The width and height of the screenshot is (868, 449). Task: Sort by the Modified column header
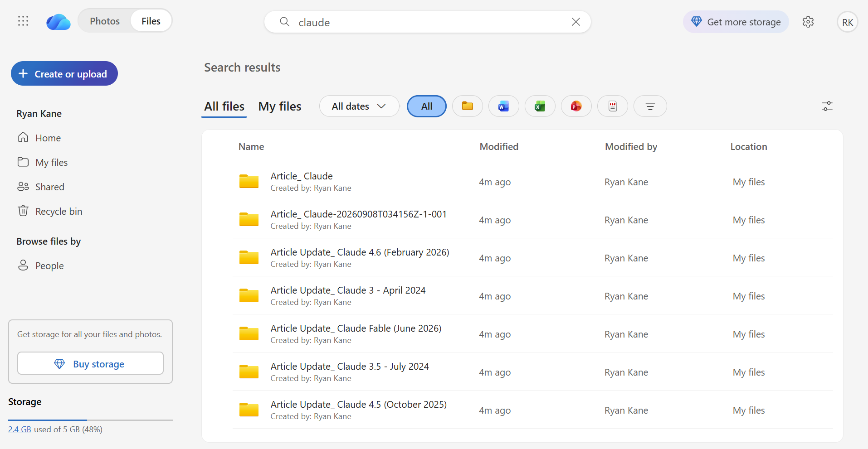(x=499, y=146)
